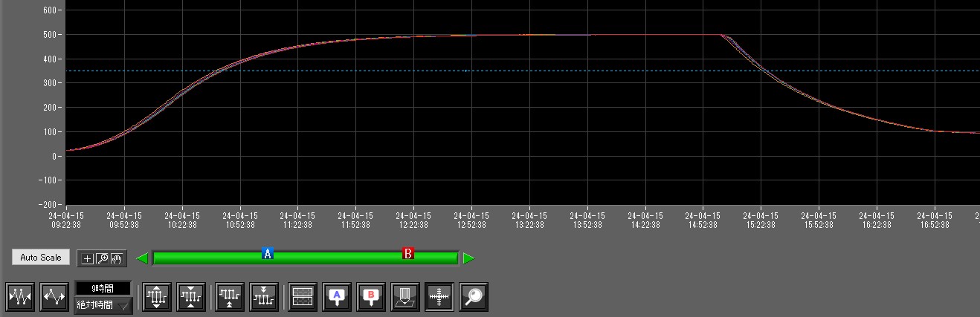Viewport: 980px width, 317px height.
Task: Toggle the crosshair axis cursor display
Action: pyautogui.click(x=439, y=296)
